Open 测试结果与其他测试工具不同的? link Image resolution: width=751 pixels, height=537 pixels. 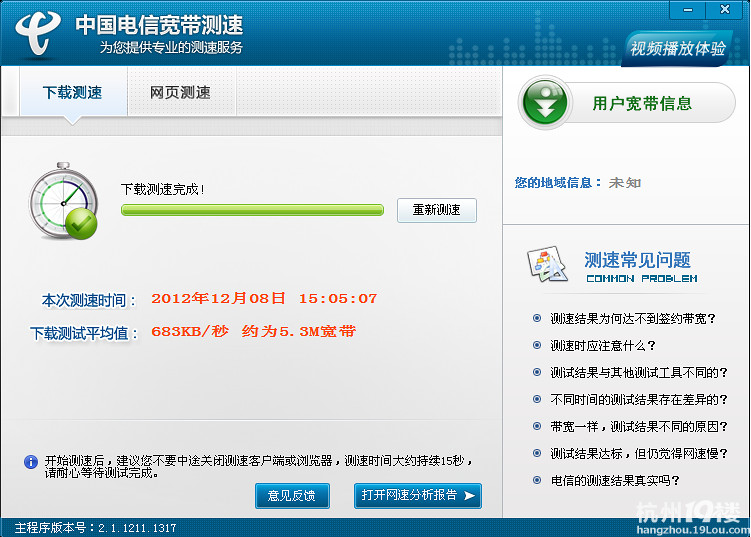pos(639,372)
